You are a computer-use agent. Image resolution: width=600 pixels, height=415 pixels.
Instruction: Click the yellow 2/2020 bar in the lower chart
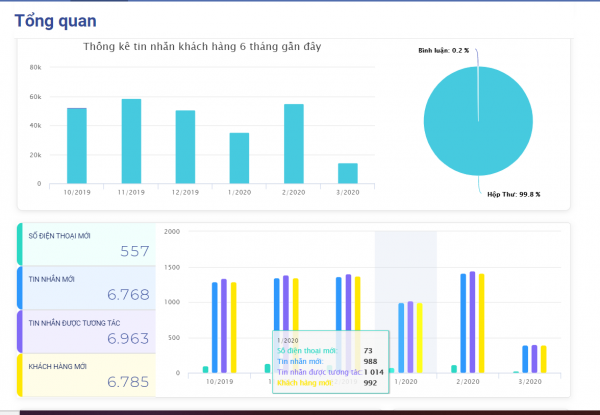pyautogui.click(x=483, y=323)
